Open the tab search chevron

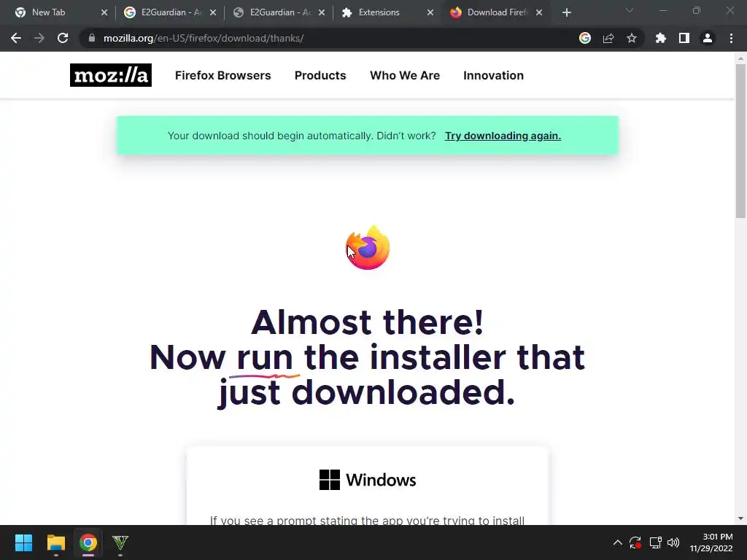[x=630, y=10]
